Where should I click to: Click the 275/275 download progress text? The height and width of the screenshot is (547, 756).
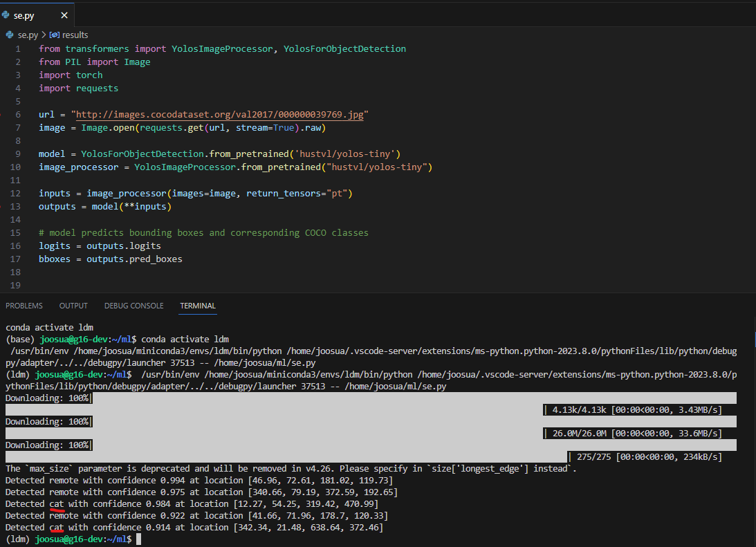pyautogui.click(x=649, y=457)
